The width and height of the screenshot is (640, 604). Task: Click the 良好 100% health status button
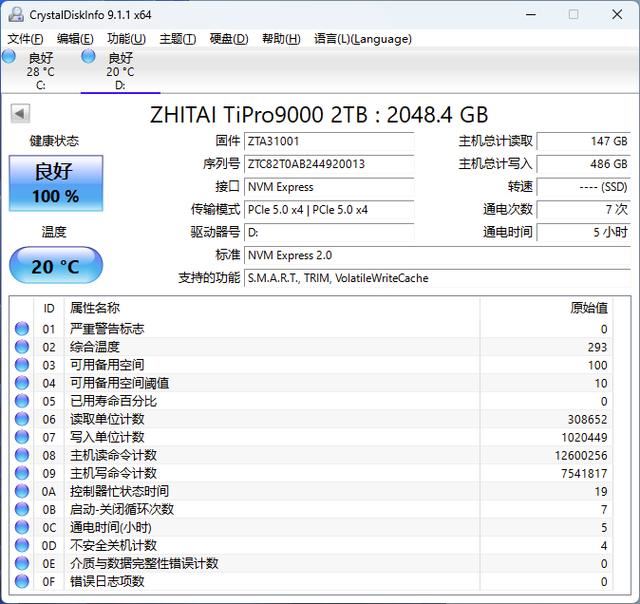click(54, 183)
